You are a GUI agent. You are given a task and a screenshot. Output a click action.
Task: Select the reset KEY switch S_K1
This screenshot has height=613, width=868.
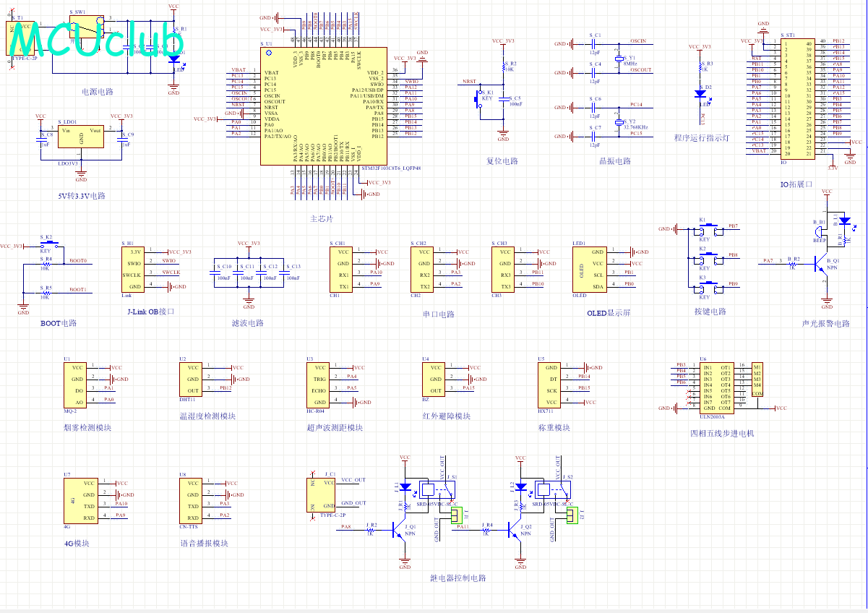(479, 98)
